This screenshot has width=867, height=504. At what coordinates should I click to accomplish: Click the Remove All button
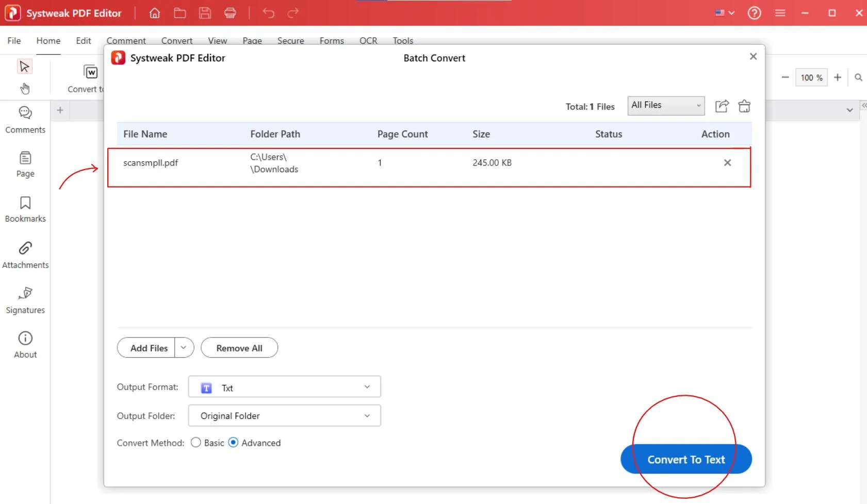(x=239, y=348)
